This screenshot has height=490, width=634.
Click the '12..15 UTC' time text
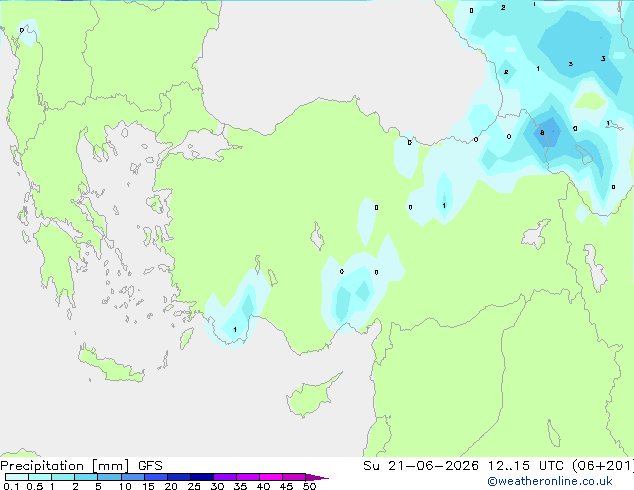pyautogui.click(x=525, y=466)
